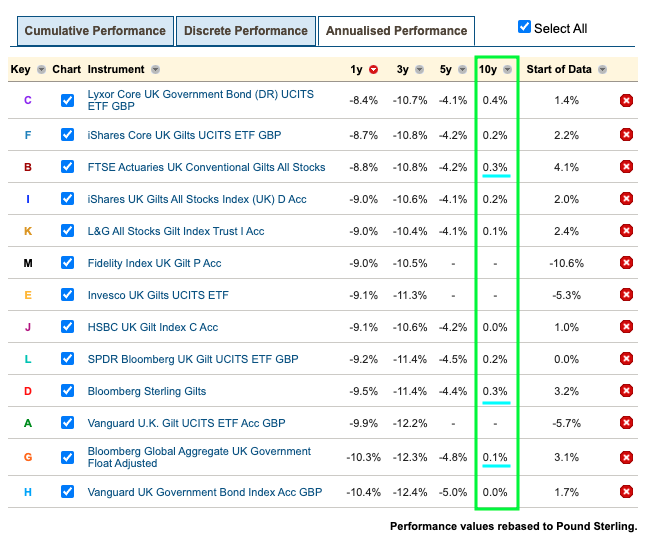Screen dimensions: 648x538
Task: Open the 10y column sort arrow
Action: tap(508, 70)
